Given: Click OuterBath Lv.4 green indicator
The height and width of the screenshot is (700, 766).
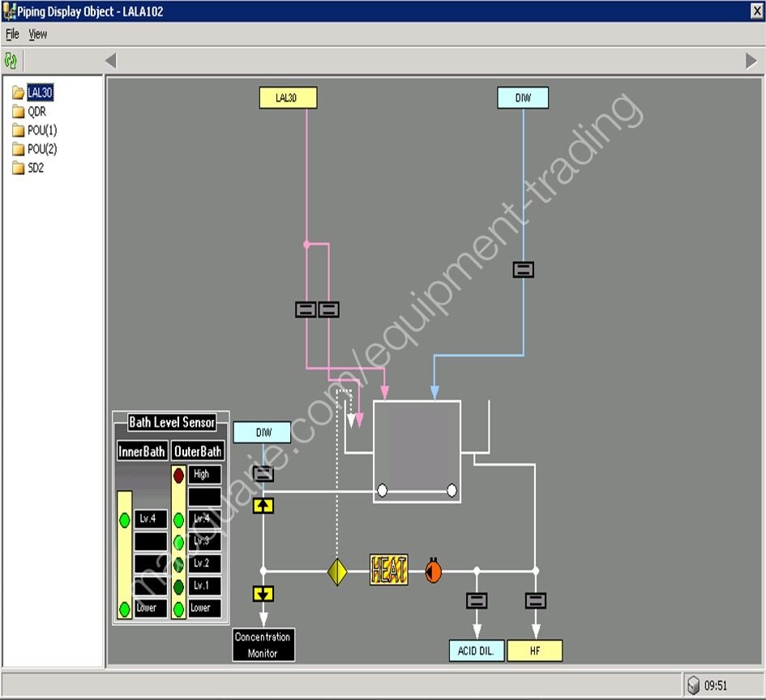Looking at the screenshot, I should (x=179, y=520).
